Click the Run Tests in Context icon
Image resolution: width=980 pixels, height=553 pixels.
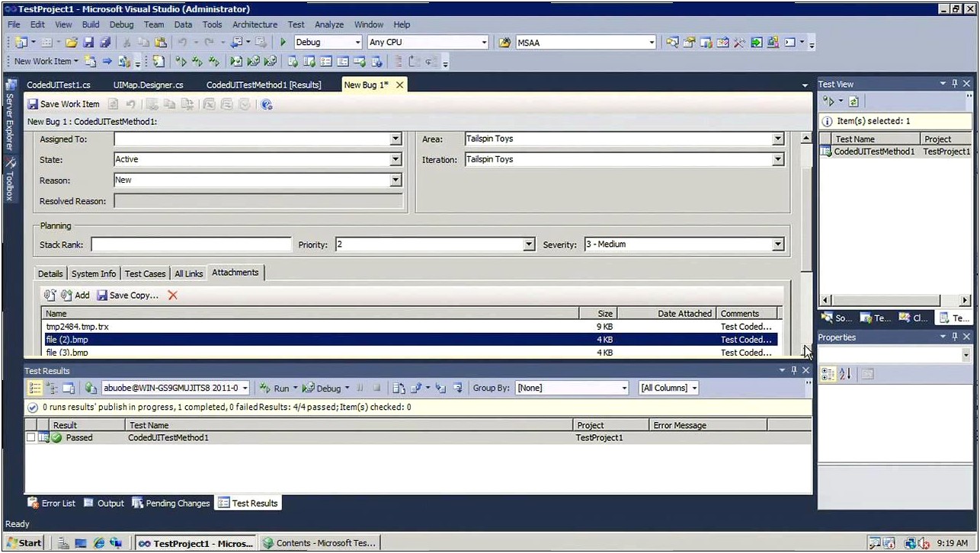pyautogui.click(x=181, y=62)
